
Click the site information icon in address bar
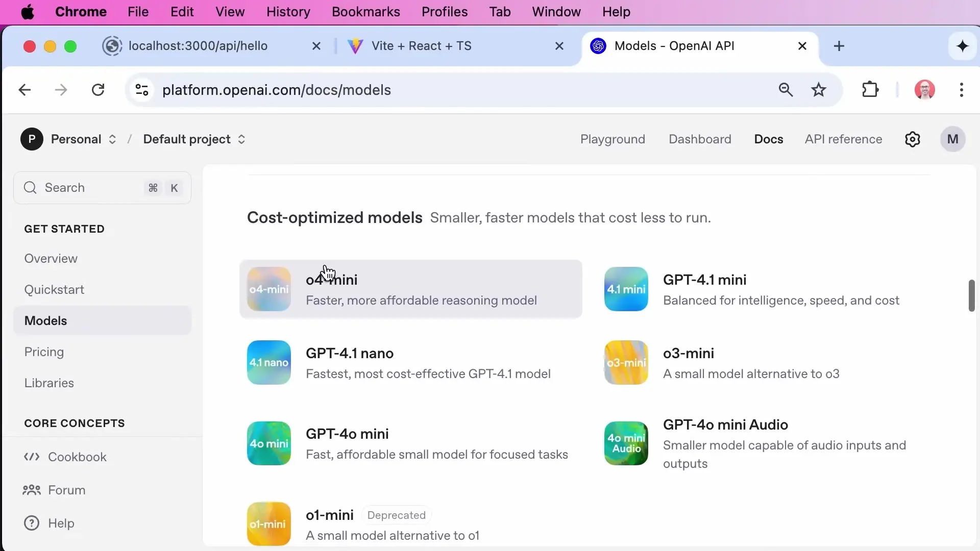[x=142, y=90]
